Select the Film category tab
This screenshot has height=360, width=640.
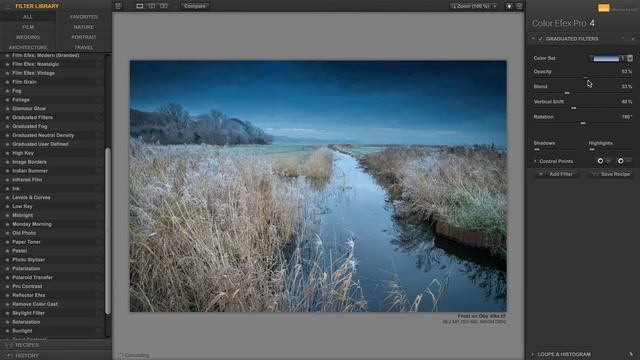[28, 27]
